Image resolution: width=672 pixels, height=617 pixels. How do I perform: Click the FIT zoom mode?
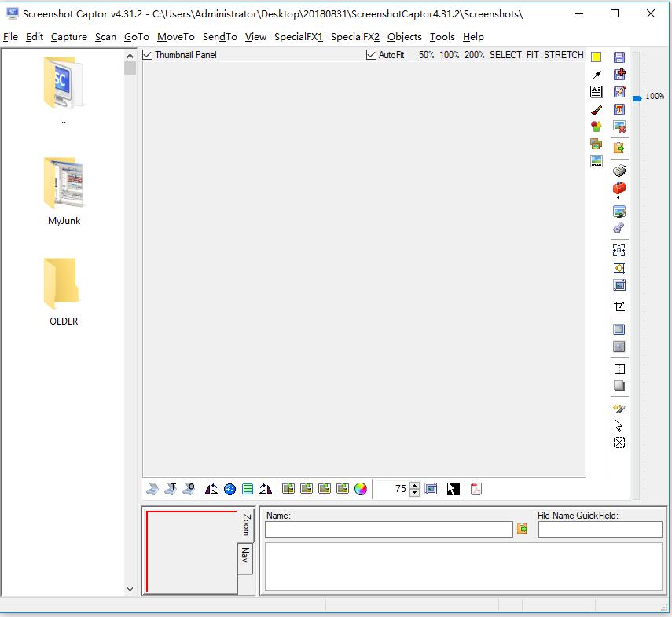pyautogui.click(x=532, y=55)
